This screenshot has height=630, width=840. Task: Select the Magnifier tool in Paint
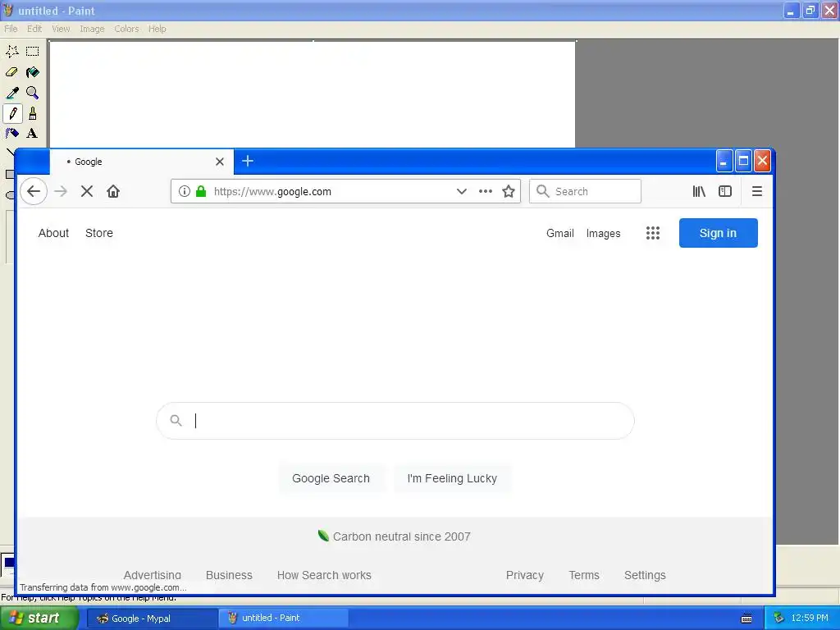tap(33, 93)
